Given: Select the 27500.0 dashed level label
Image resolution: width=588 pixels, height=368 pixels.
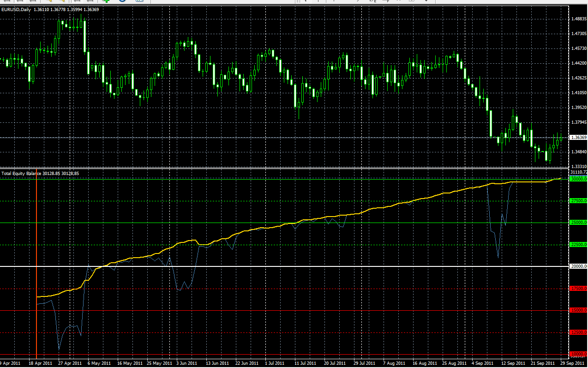Looking at the screenshot, I should click(x=578, y=201).
